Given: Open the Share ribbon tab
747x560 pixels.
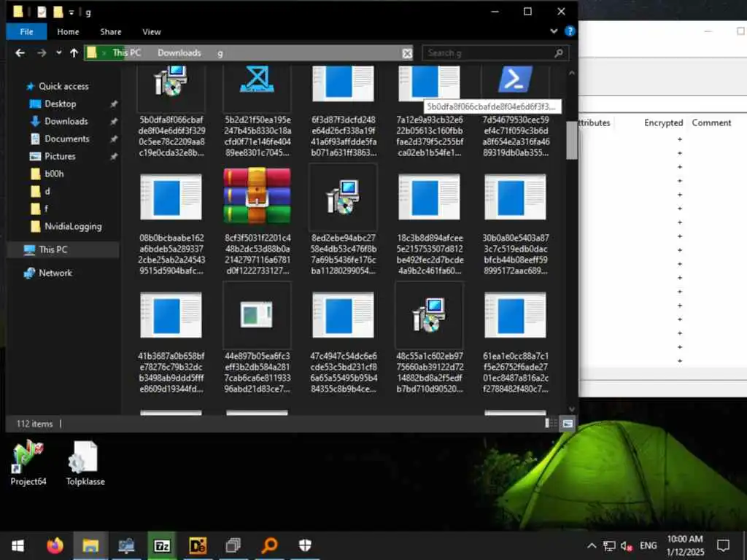Looking at the screenshot, I should coord(111,32).
